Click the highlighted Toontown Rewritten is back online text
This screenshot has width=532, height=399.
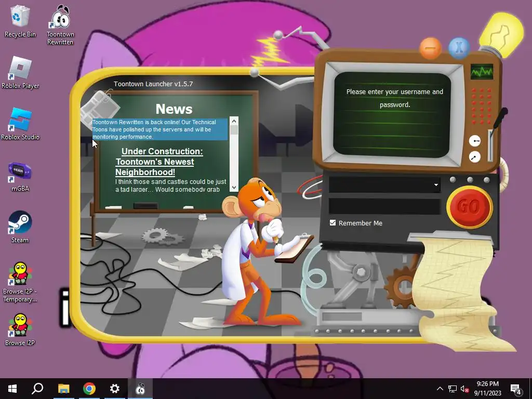(x=159, y=129)
